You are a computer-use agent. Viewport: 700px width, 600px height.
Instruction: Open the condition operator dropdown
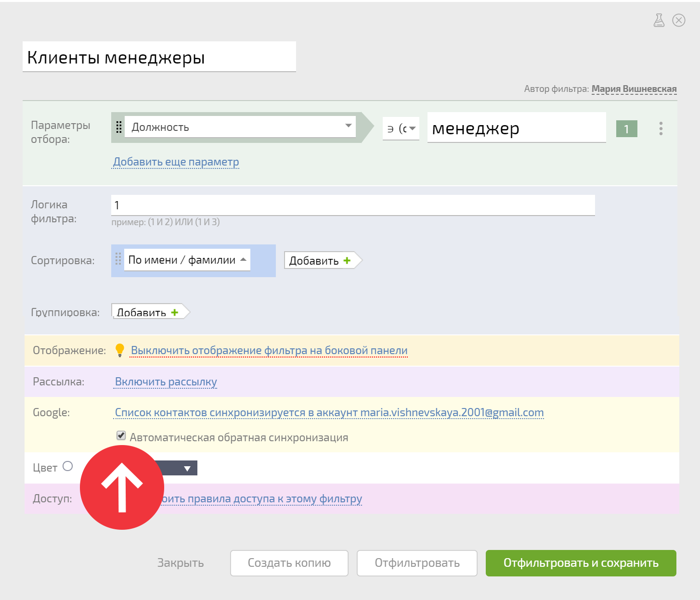[401, 129]
